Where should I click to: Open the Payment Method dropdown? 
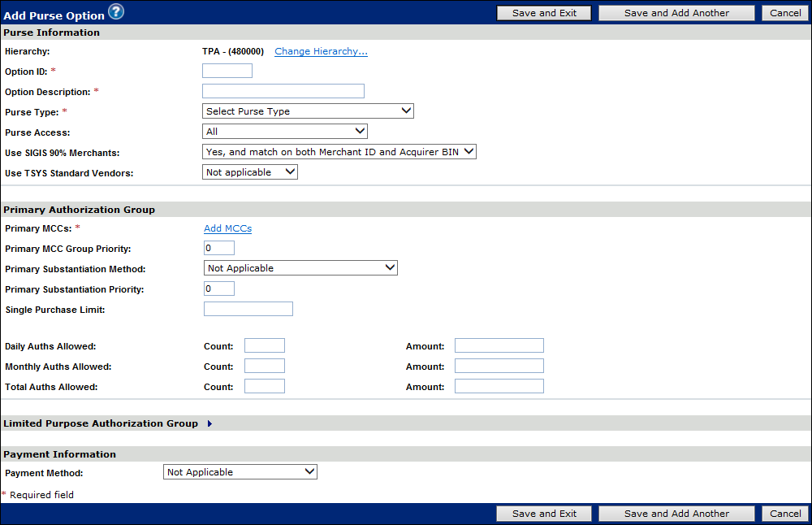tap(240, 472)
